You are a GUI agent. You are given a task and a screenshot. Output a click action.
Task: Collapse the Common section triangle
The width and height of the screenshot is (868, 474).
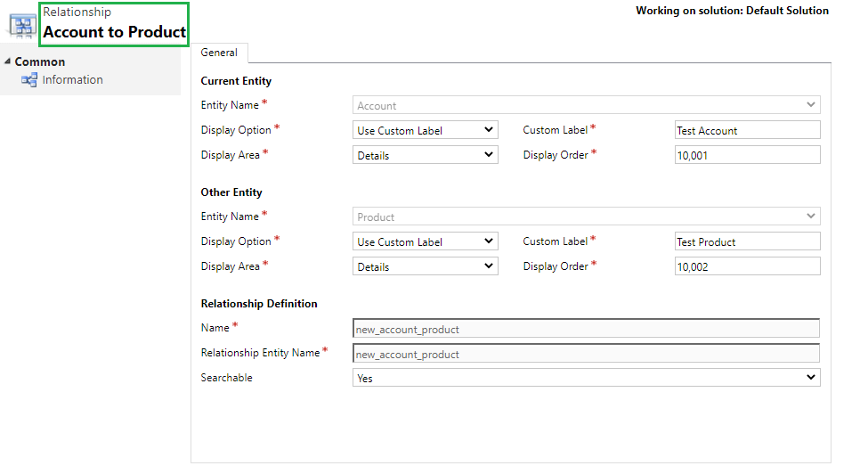pos(7,61)
